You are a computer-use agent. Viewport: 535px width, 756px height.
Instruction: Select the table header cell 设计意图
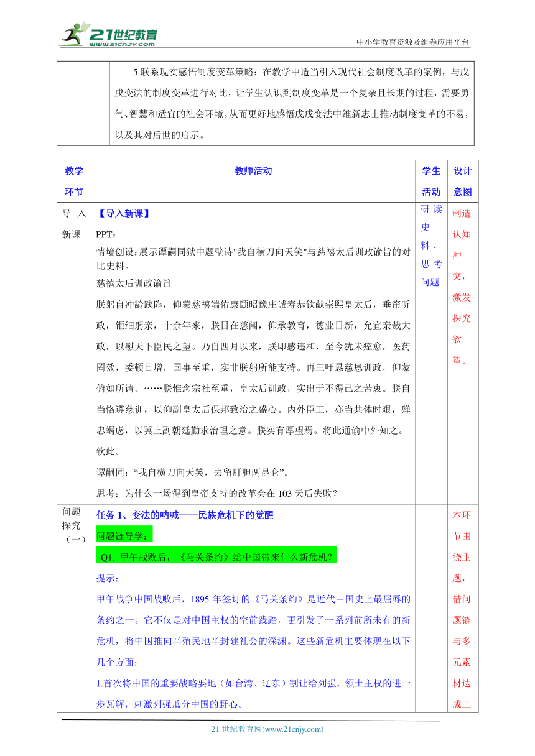[462, 182]
